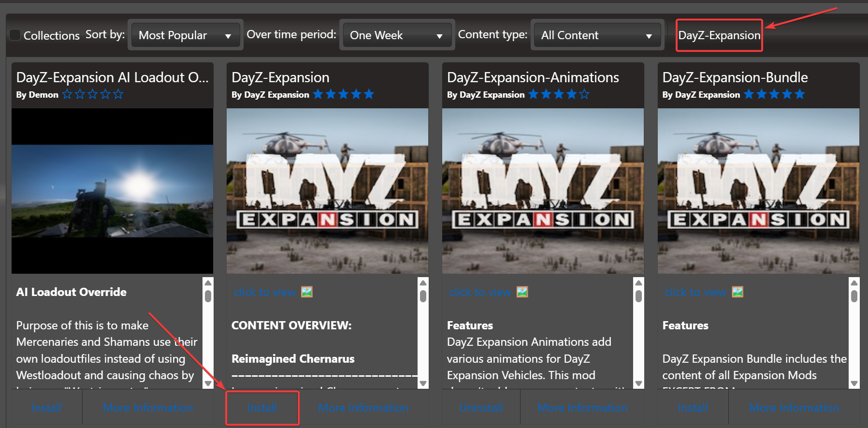Click 'Features' heading in Bundle card
The width and height of the screenshot is (868, 428).
pos(685,325)
